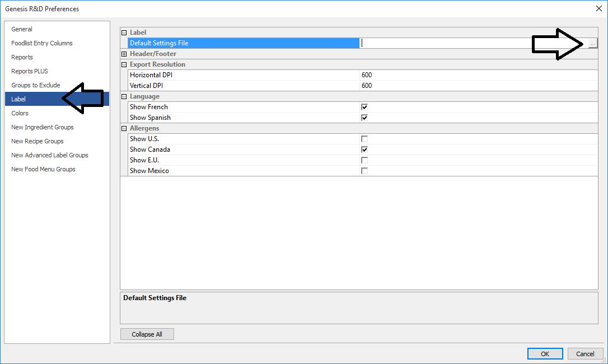The image size is (608, 364).
Task: Select the Show Canada property label
Action: pyautogui.click(x=149, y=150)
